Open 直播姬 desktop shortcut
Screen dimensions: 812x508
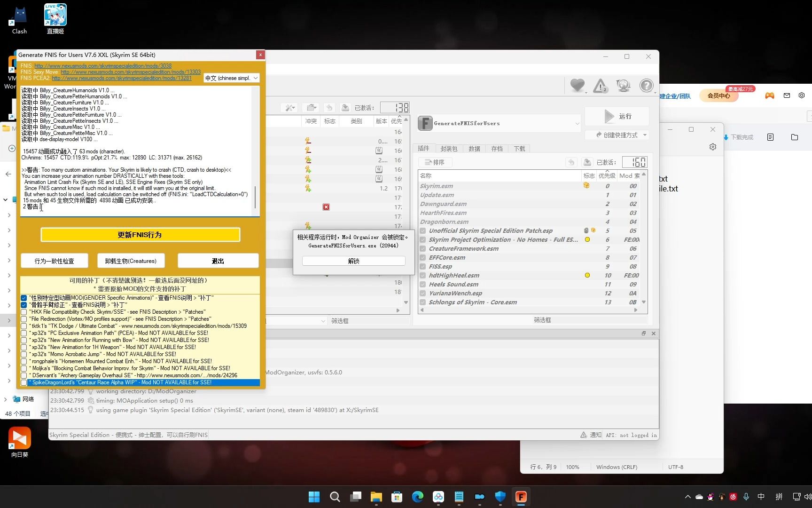click(x=55, y=19)
